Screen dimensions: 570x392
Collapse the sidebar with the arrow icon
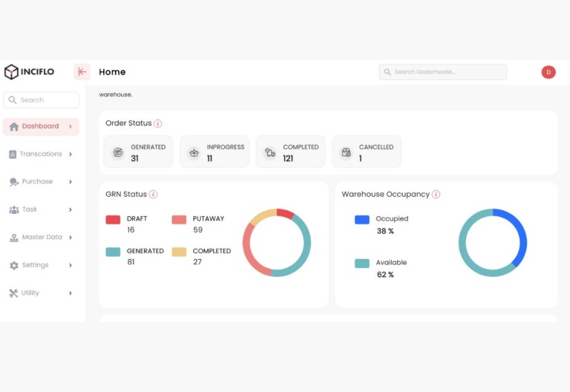pyautogui.click(x=82, y=71)
